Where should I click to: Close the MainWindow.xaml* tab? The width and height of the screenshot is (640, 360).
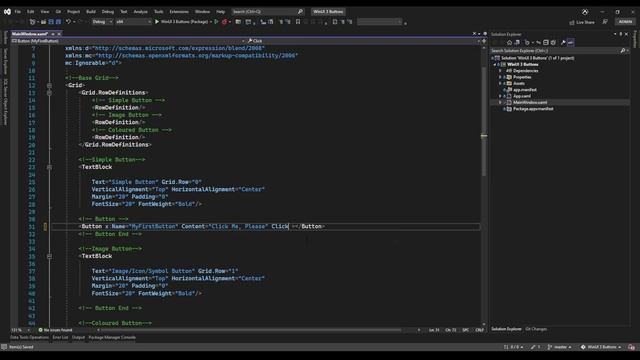click(x=59, y=34)
